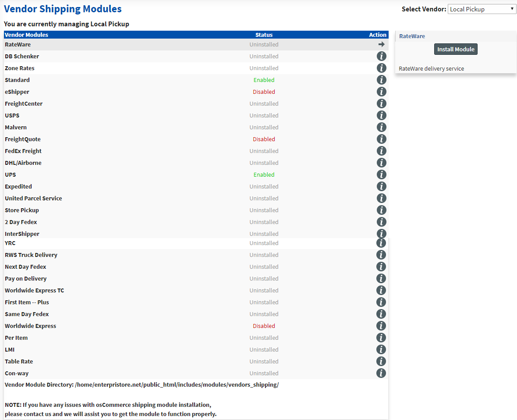
Task: Select the Table Rate module name
Action: coord(19,362)
